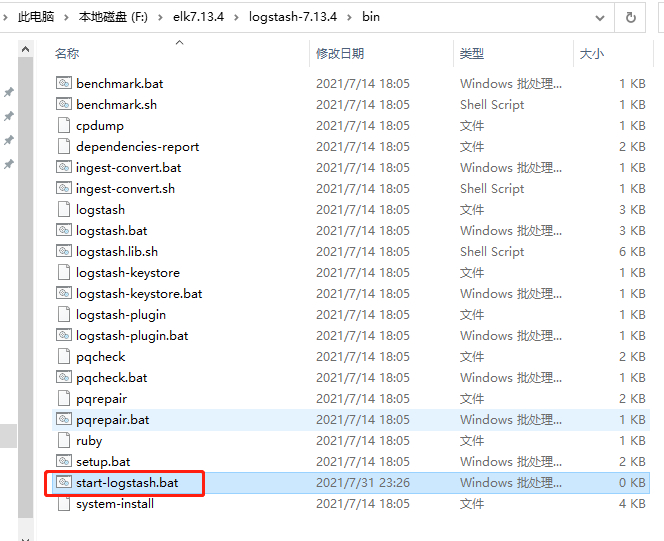
Task: Select the file named ingest-convert.bat
Action: coord(128,168)
